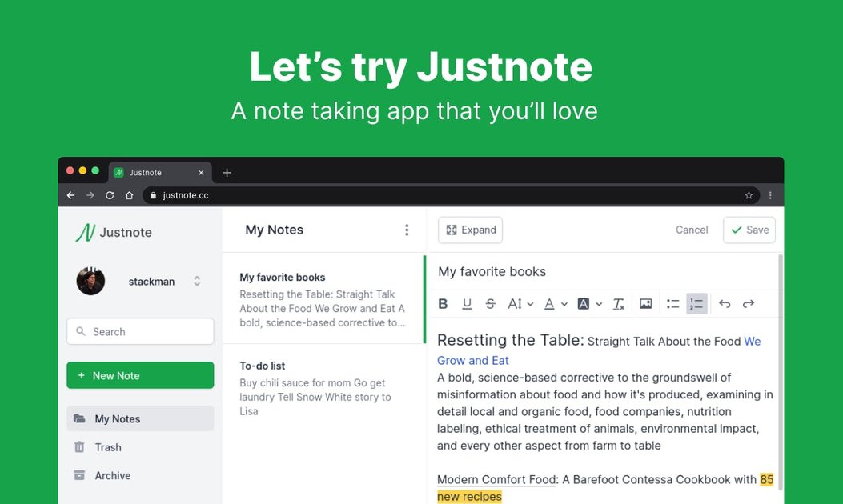Expand the stackman account switcher
Viewport: 843px width, 504px height.
coord(197,282)
